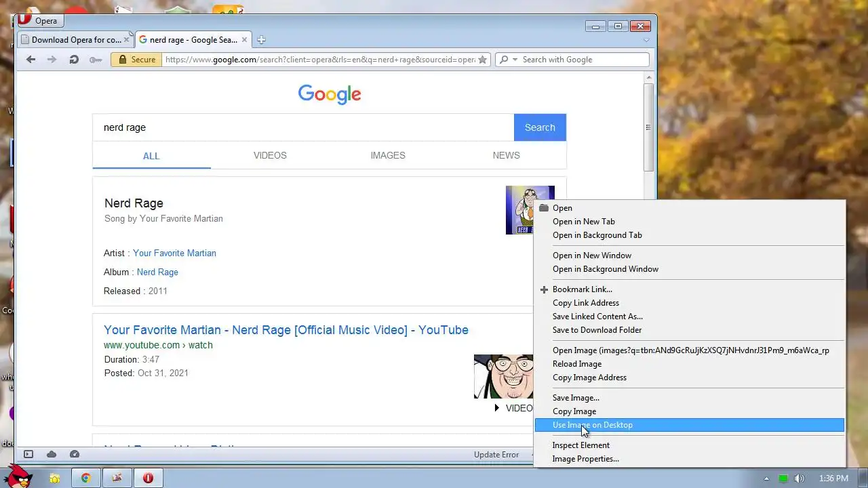Select the NEWS results tab
Image resolution: width=868 pixels, height=488 pixels.
pyautogui.click(x=506, y=155)
